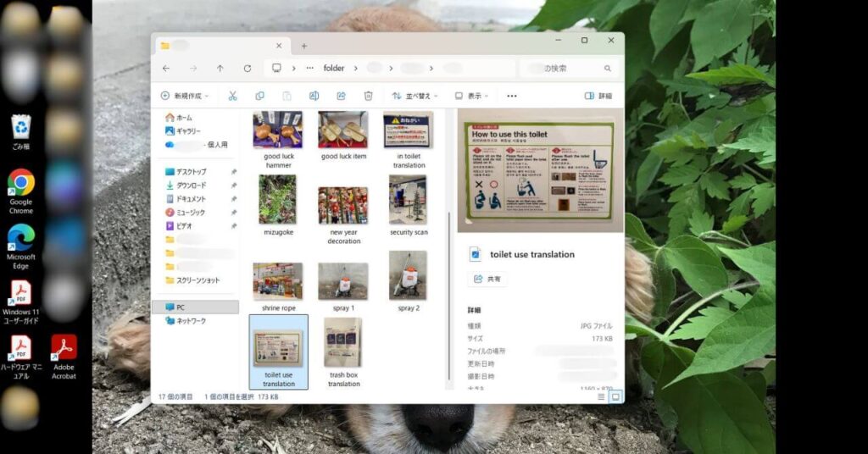This screenshot has height=454, width=868.
Task: Click the Rename icon in toolbar
Action: pos(314,96)
